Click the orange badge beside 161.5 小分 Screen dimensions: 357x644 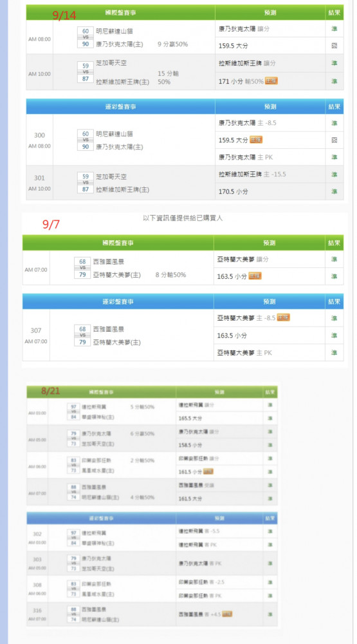click(x=208, y=471)
